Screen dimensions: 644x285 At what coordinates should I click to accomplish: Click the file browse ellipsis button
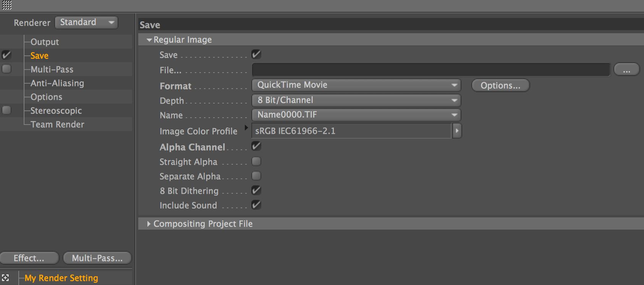[x=626, y=70]
